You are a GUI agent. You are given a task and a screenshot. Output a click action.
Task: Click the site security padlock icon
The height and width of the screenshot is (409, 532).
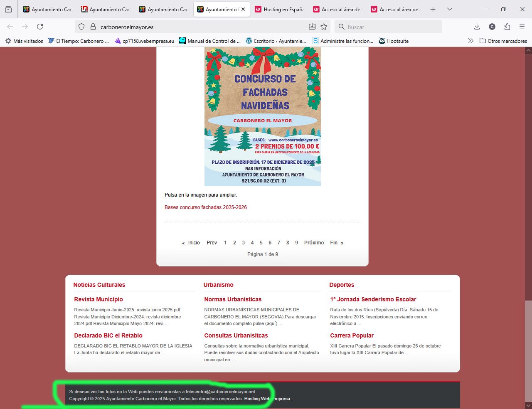pyautogui.click(x=93, y=27)
